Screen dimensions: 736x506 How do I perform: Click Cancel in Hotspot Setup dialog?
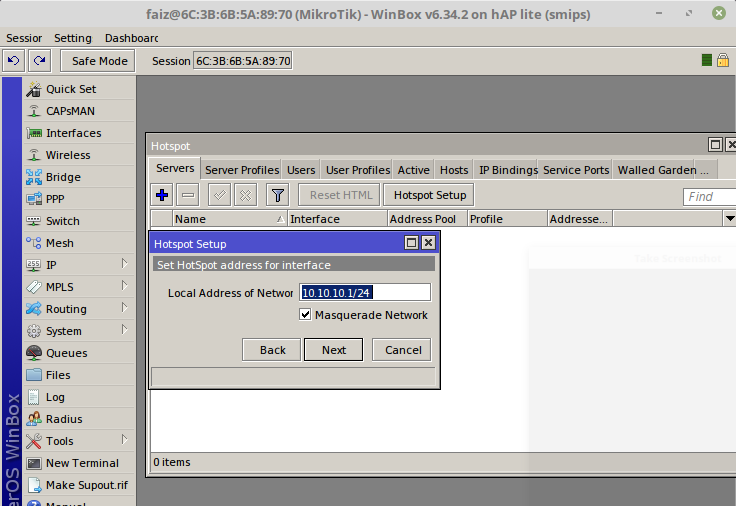pos(401,350)
